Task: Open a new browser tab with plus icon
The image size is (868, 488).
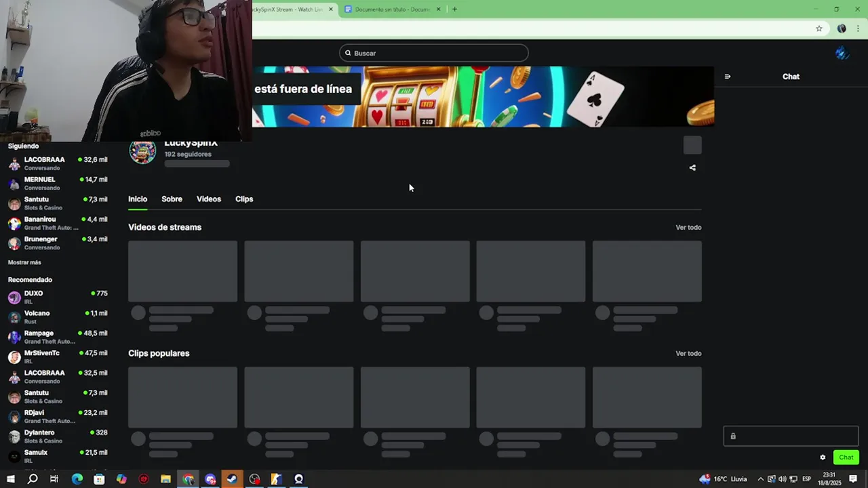Action: (x=454, y=9)
